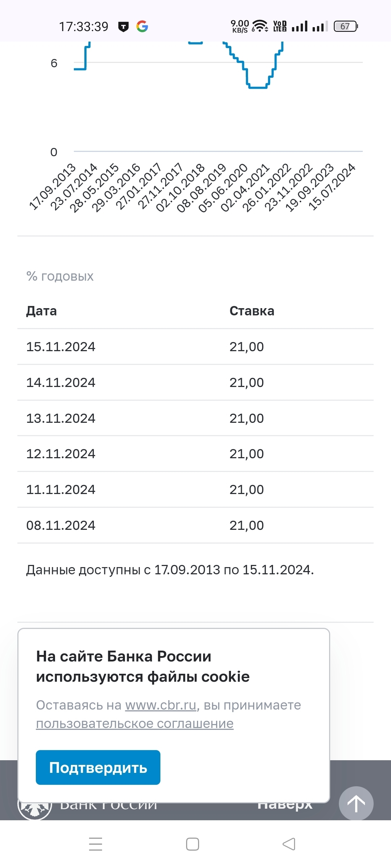The height and width of the screenshot is (868, 391).
Task: Tap the Ставка column header
Action: 252,311
